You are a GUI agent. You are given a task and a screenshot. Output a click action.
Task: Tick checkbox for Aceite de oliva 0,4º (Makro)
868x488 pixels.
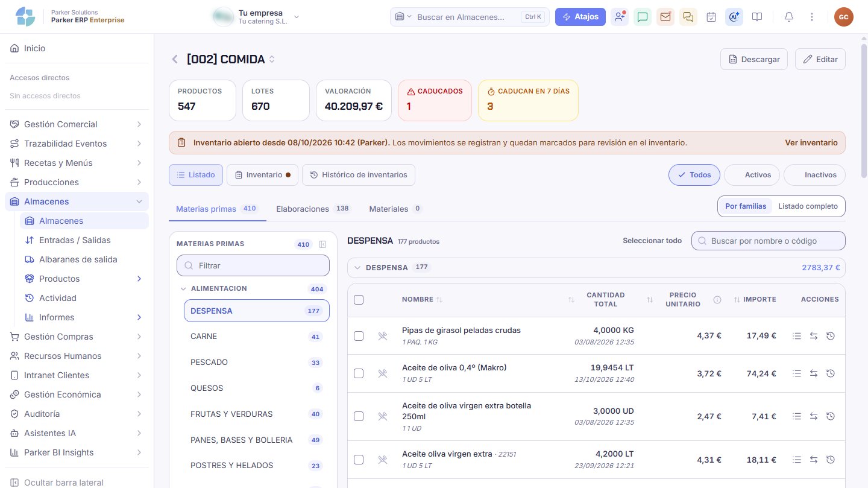(x=359, y=373)
